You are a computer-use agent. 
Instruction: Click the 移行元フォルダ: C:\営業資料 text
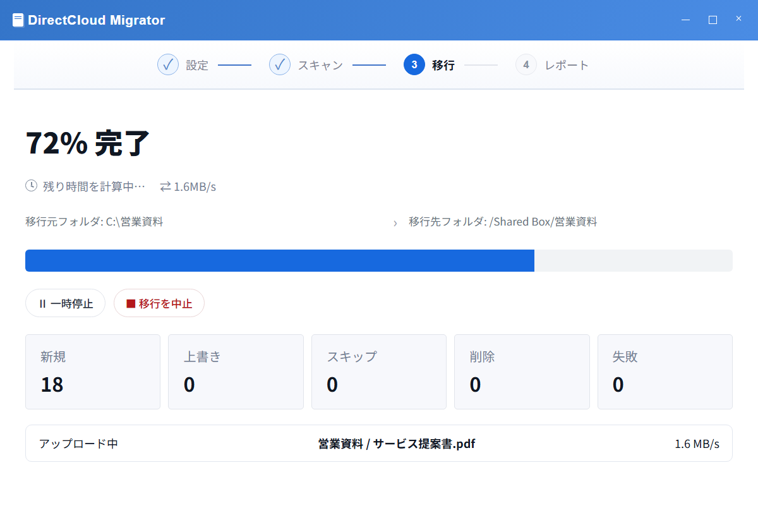94,222
